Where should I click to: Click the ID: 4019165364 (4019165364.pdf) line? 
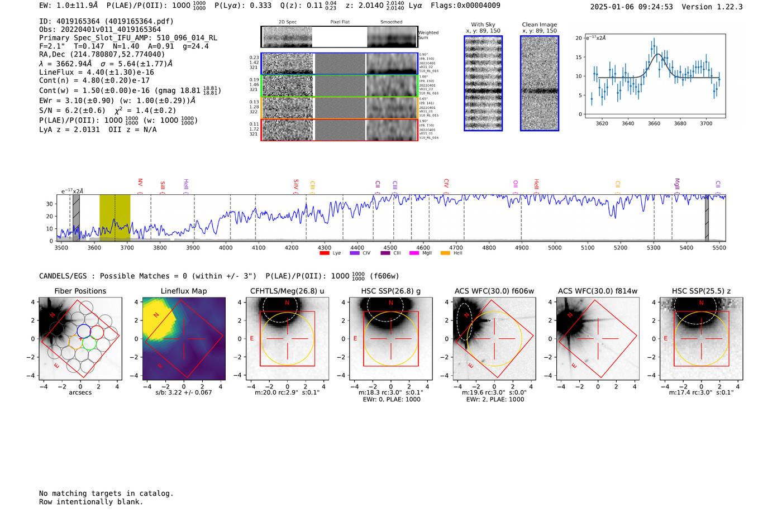coord(106,21)
